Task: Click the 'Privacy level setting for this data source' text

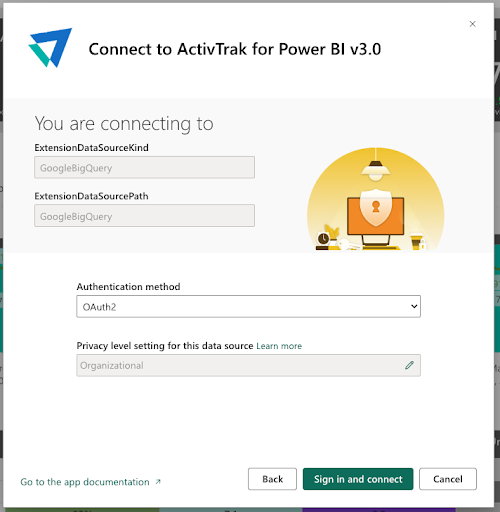Action: coord(165,346)
